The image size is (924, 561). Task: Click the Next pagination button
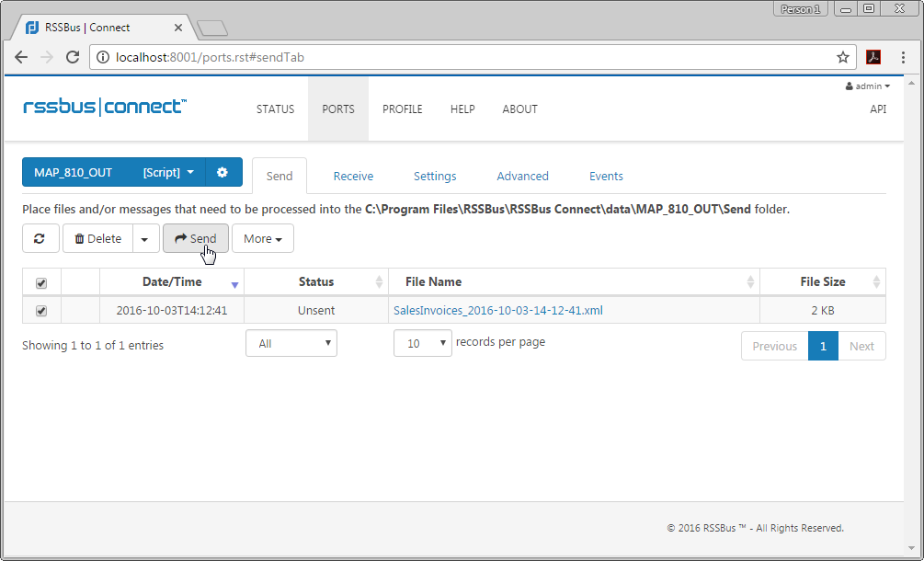coord(861,346)
